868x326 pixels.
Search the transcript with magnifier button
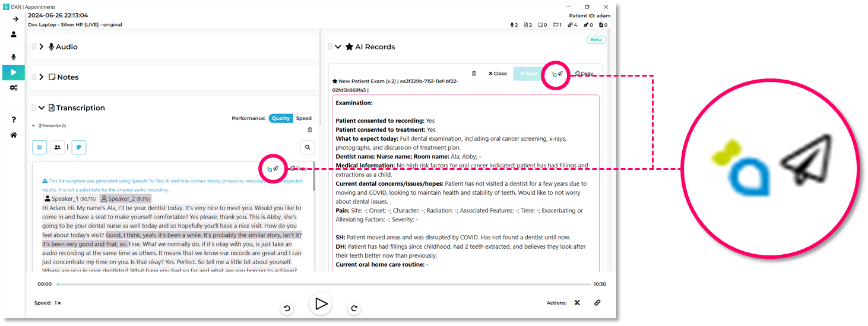tap(307, 147)
